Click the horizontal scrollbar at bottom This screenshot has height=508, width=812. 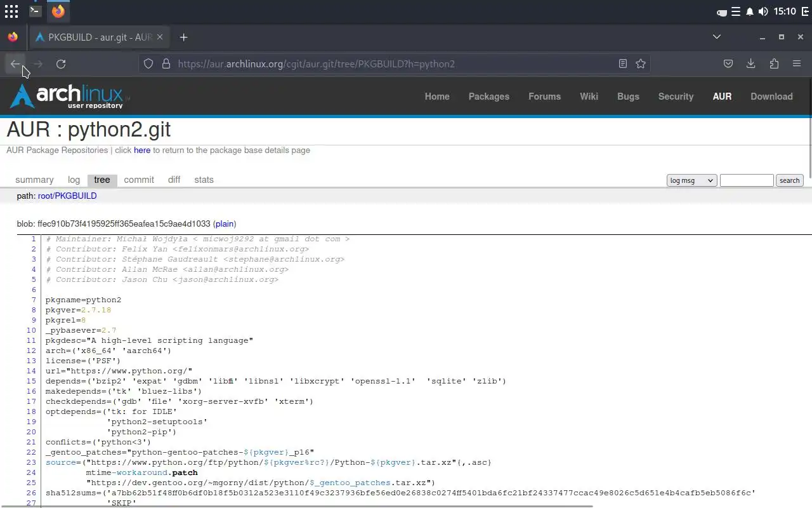tap(296, 506)
